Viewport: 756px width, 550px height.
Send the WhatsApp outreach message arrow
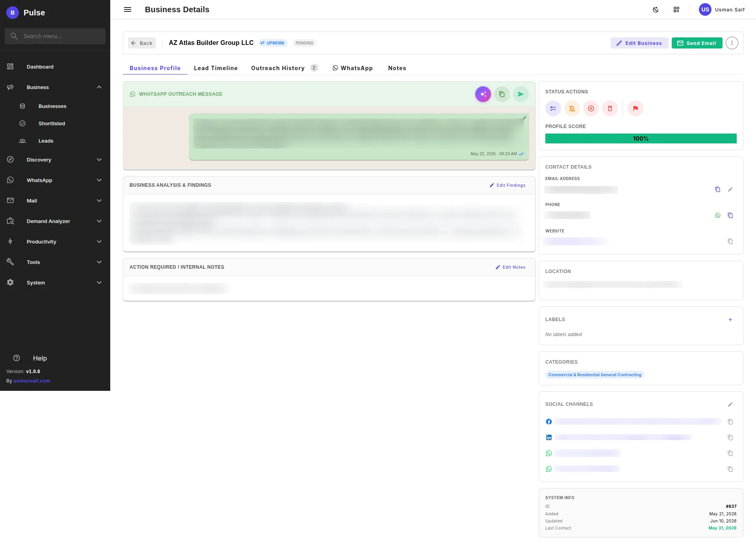click(521, 94)
